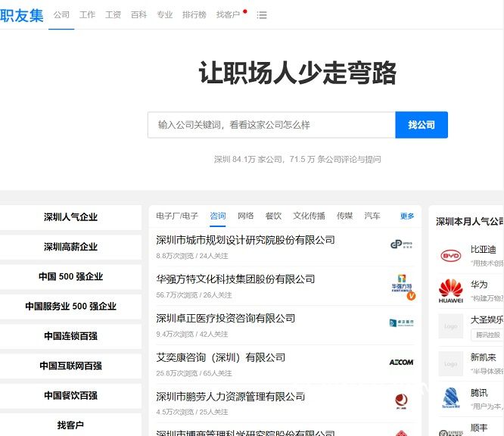This screenshot has height=436, width=504.
Task: Open 艾奕康咨询（深圳）有限公司 listing
Action: pyautogui.click(x=220, y=357)
